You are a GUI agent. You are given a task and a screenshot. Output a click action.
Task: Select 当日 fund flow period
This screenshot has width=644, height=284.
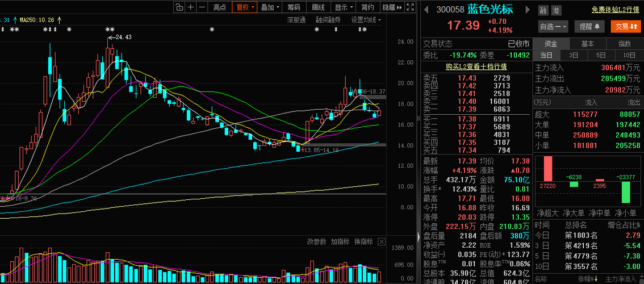[x=546, y=55]
